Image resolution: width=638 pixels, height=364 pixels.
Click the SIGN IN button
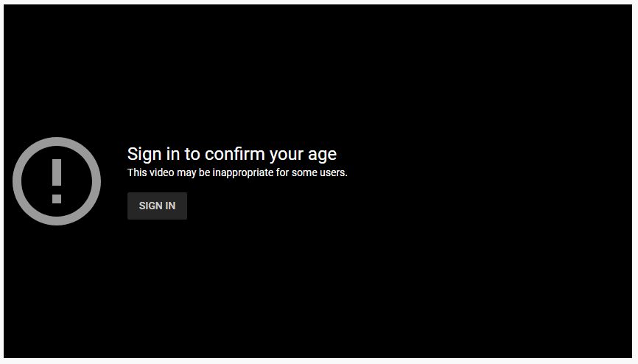pyautogui.click(x=157, y=206)
